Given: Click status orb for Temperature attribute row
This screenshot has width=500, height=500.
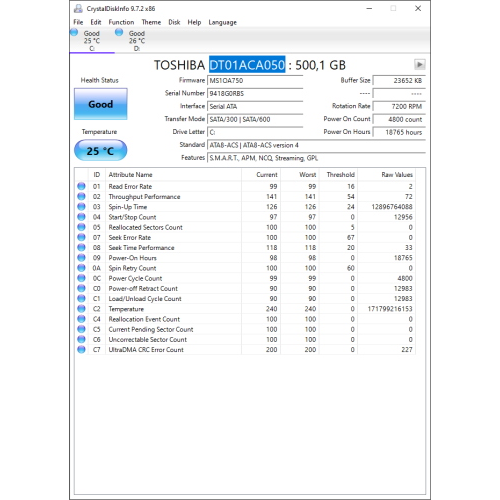Looking at the screenshot, I should (81, 309).
